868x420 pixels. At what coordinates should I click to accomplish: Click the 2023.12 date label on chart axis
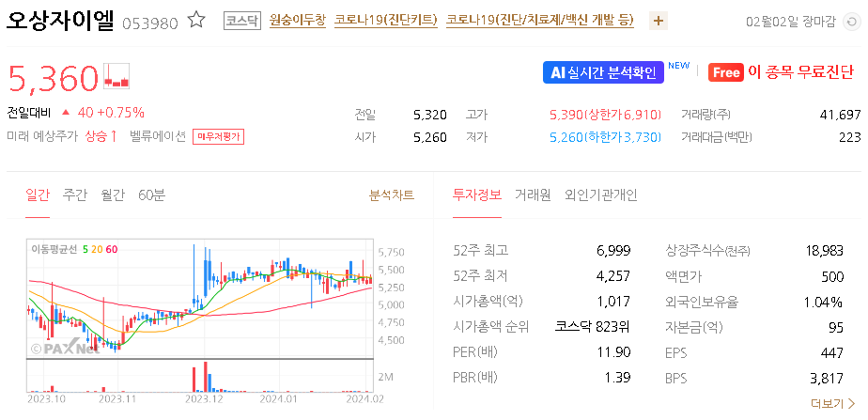click(x=204, y=397)
